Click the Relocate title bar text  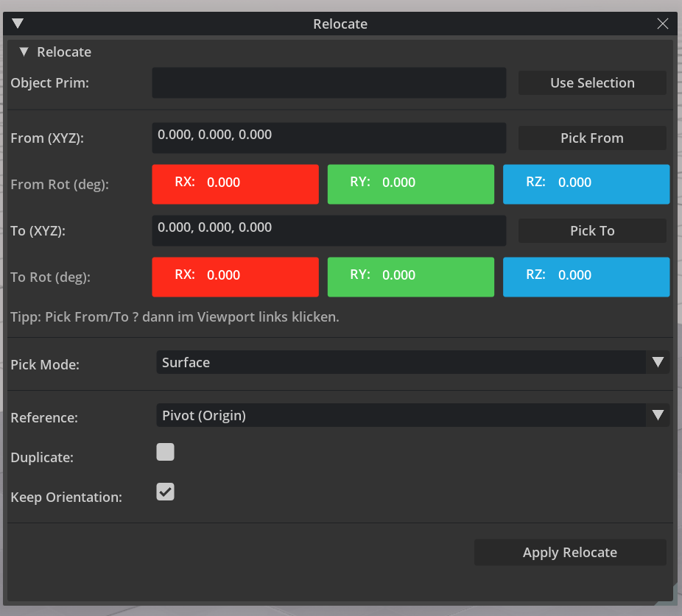click(x=340, y=24)
